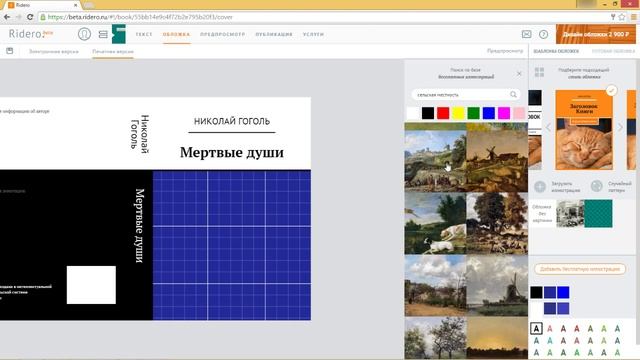
Task: Select windmill by river painting thumbnail
Action: tap(497, 286)
